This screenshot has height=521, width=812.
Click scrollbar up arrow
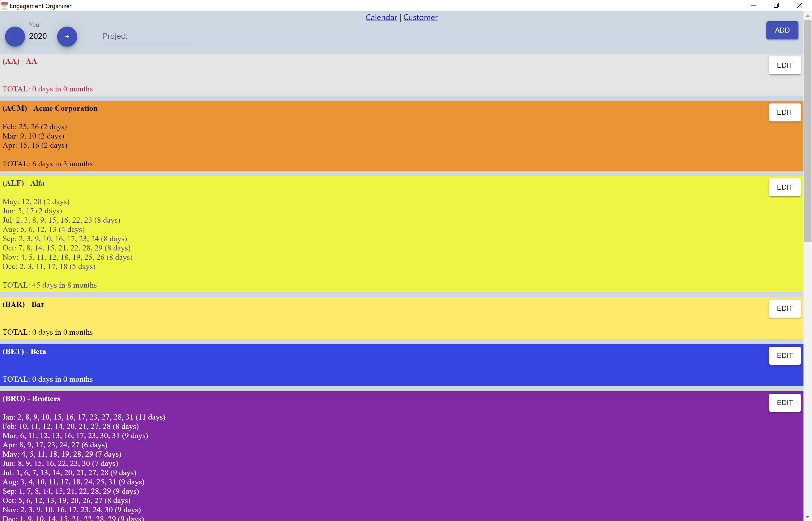coord(807,16)
